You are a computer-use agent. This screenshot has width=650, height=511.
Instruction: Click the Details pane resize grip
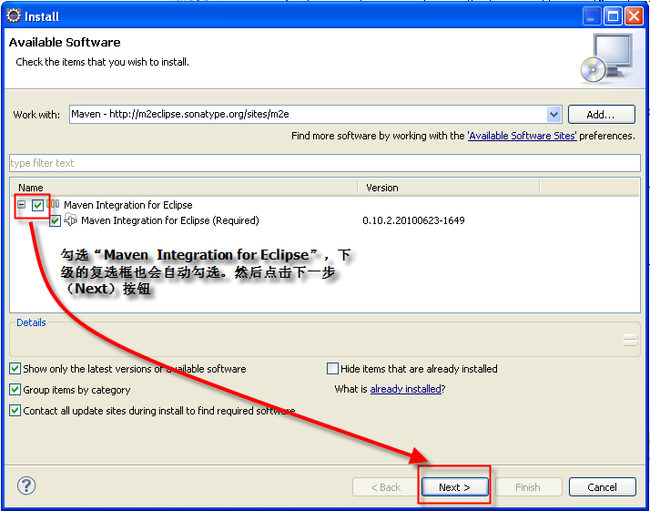coord(630,340)
